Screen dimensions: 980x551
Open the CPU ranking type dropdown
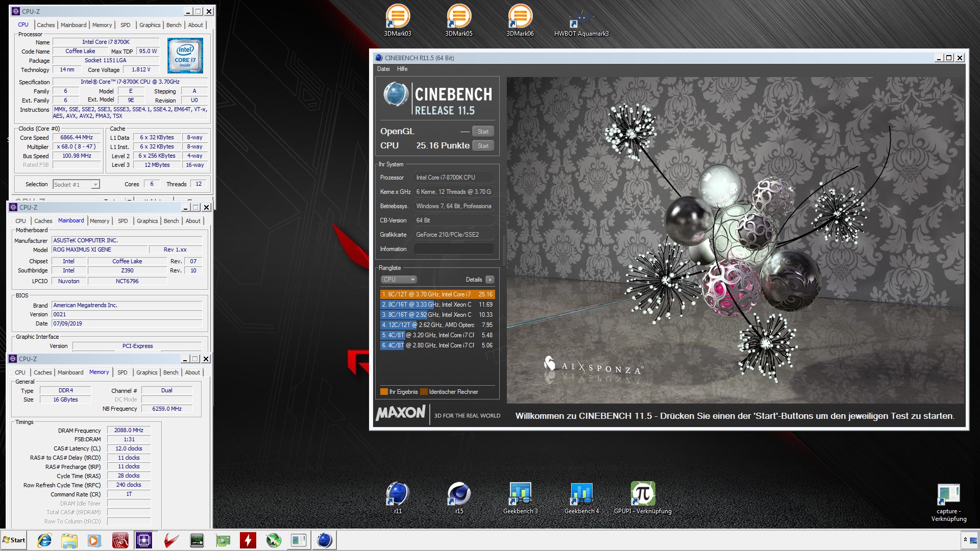pos(399,280)
